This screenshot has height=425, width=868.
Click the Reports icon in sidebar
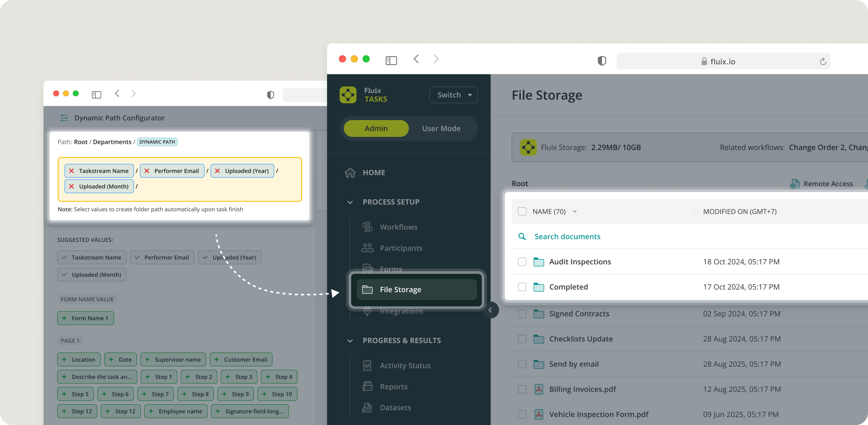point(367,387)
